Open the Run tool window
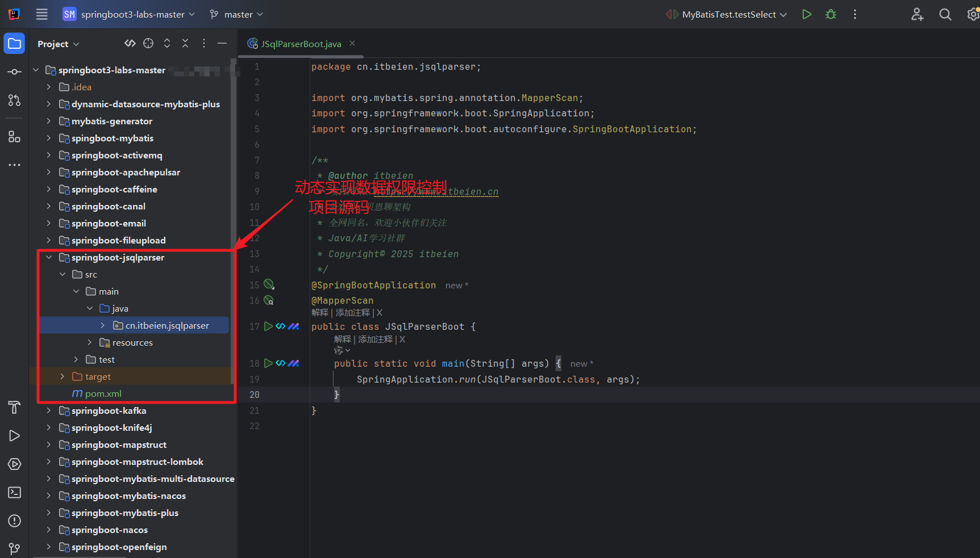This screenshot has width=980, height=558. pos(14,435)
